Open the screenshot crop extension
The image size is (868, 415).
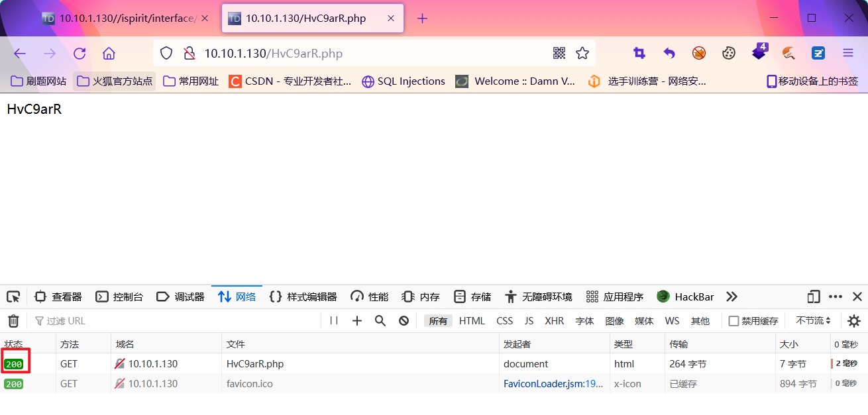pos(639,54)
